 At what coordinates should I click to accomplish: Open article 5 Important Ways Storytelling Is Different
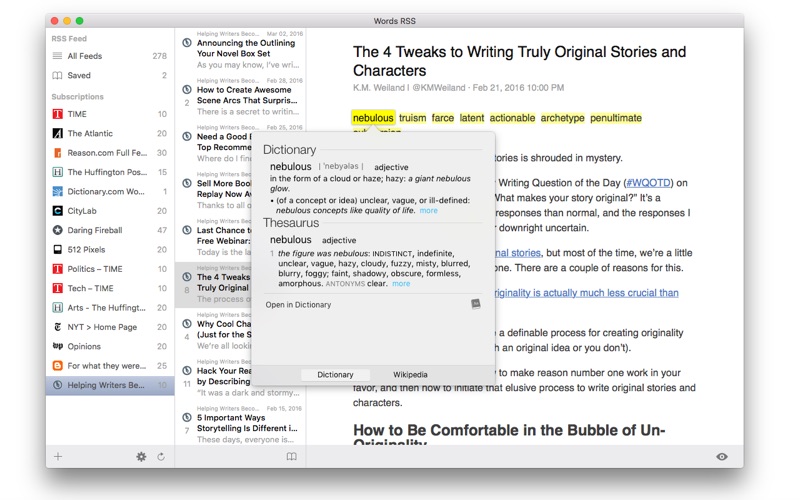click(x=240, y=425)
